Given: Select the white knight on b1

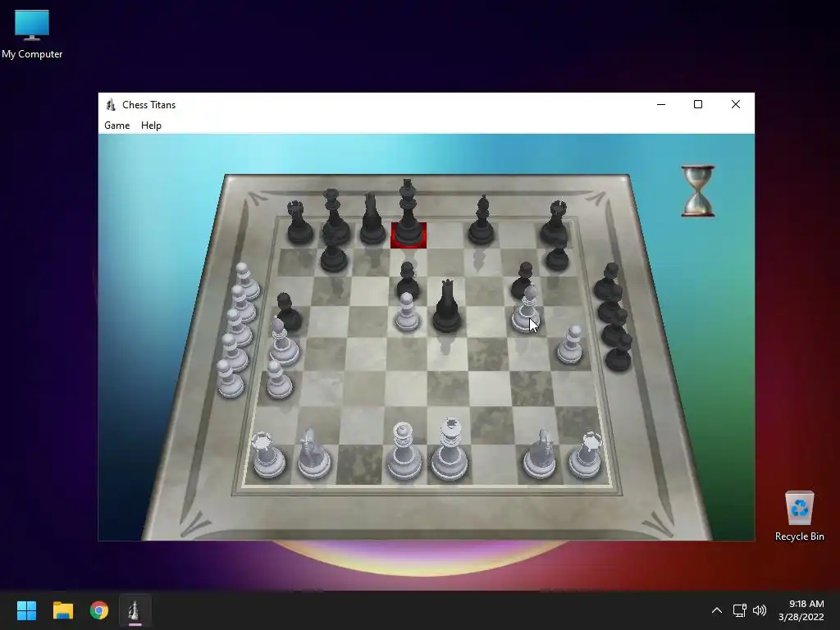Looking at the screenshot, I should pos(314,453).
